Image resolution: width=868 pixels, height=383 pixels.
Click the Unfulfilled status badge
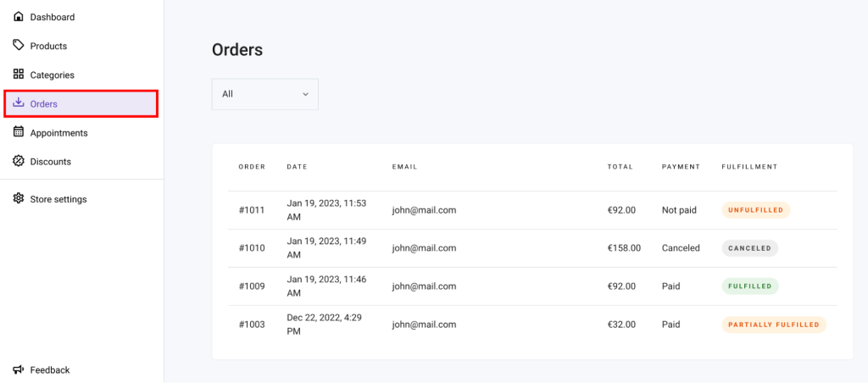tap(755, 210)
